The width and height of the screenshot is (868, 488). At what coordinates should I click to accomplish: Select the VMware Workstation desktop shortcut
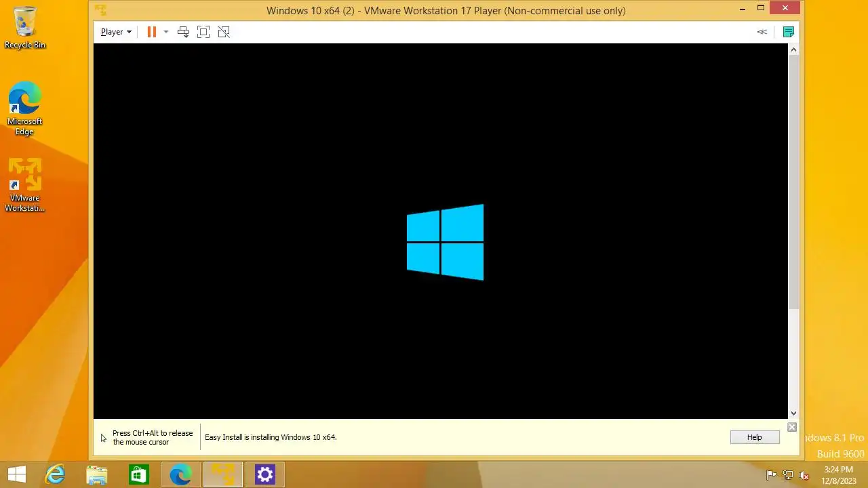pos(25,185)
